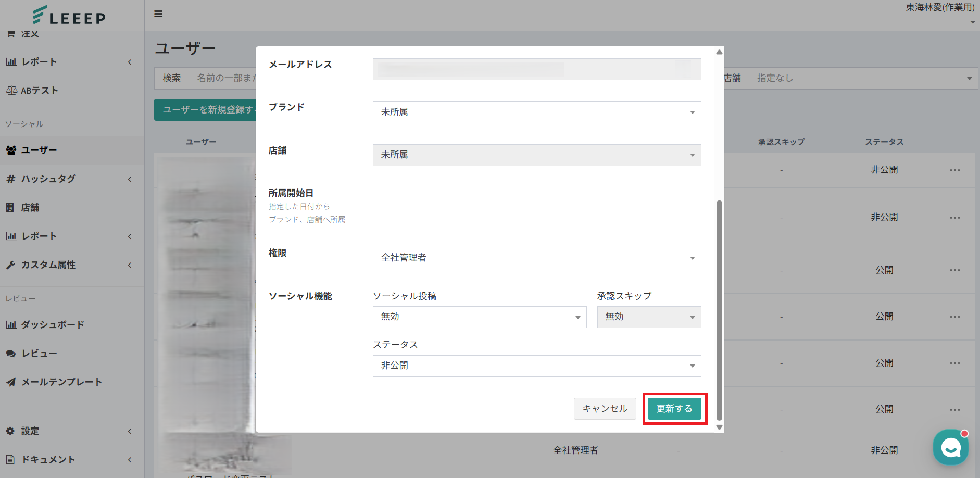Open the ブランド dropdown
The image size is (980, 478).
537,112
